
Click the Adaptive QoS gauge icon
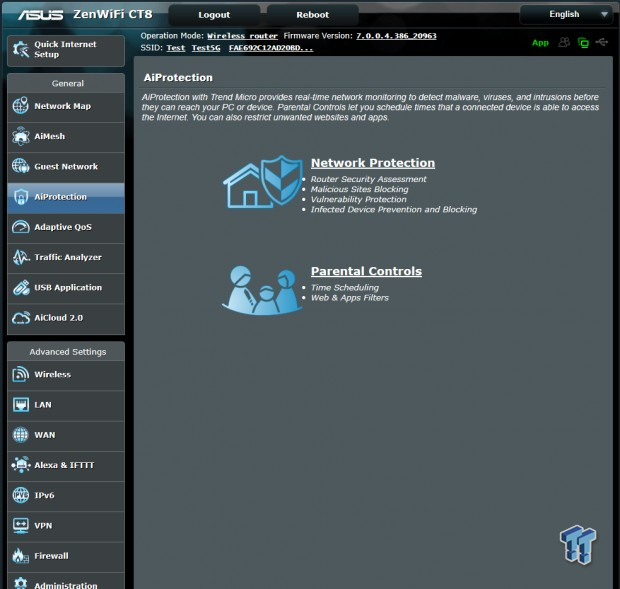point(21,227)
